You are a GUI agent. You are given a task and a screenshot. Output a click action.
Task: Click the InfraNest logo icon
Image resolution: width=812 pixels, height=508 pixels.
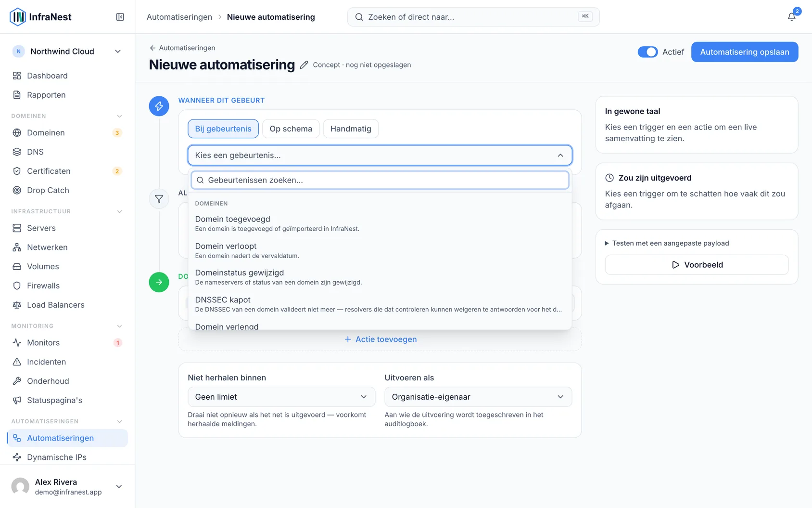(x=18, y=17)
